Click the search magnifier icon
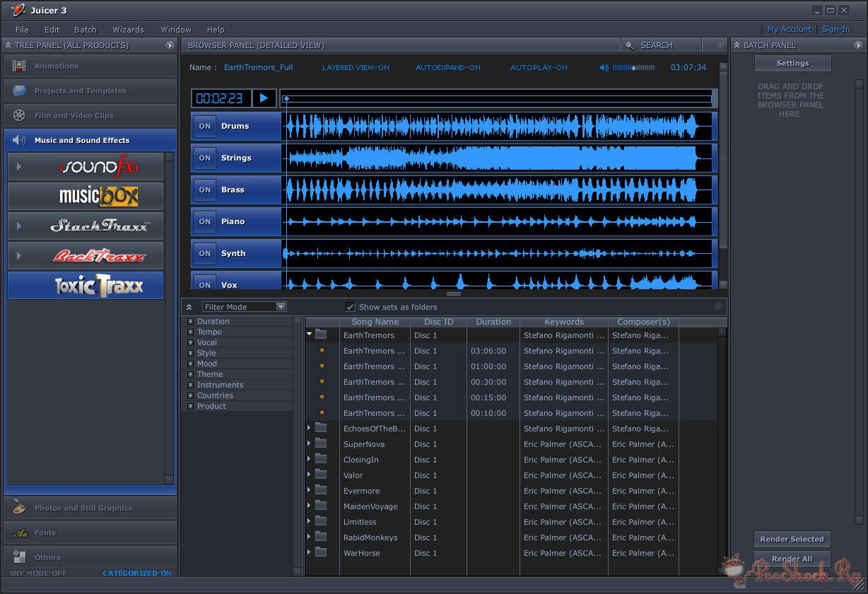This screenshot has height=594, width=868. [x=629, y=45]
